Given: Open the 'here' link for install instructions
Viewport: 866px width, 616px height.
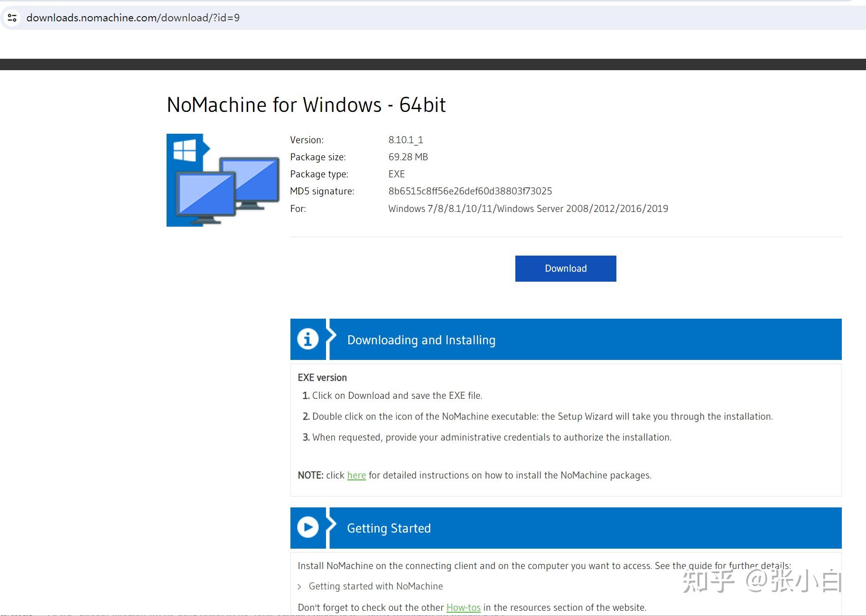Looking at the screenshot, I should click(356, 475).
